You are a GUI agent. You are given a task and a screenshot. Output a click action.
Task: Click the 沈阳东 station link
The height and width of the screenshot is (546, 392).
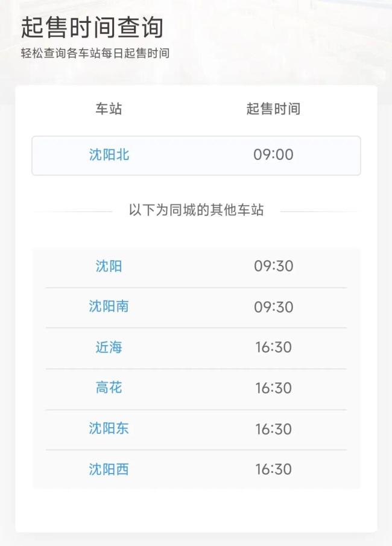(107, 428)
